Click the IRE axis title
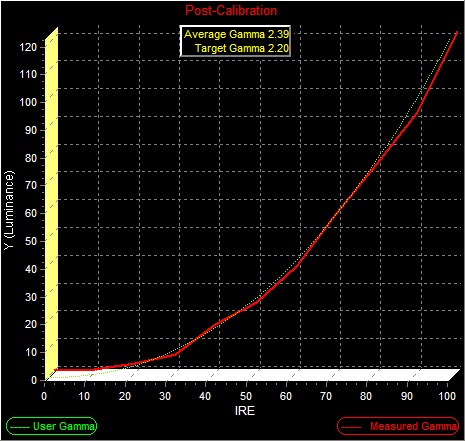 [x=245, y=410]
